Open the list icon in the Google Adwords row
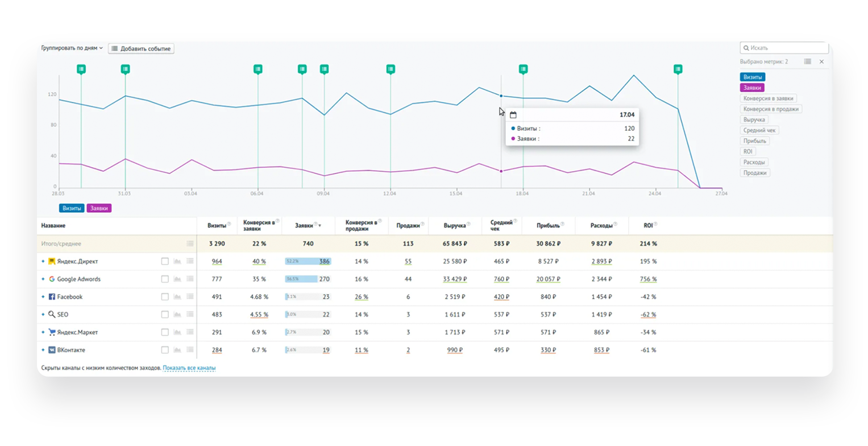Image resolution: width=868 pixels, height=446 pixels. point(190,279)
